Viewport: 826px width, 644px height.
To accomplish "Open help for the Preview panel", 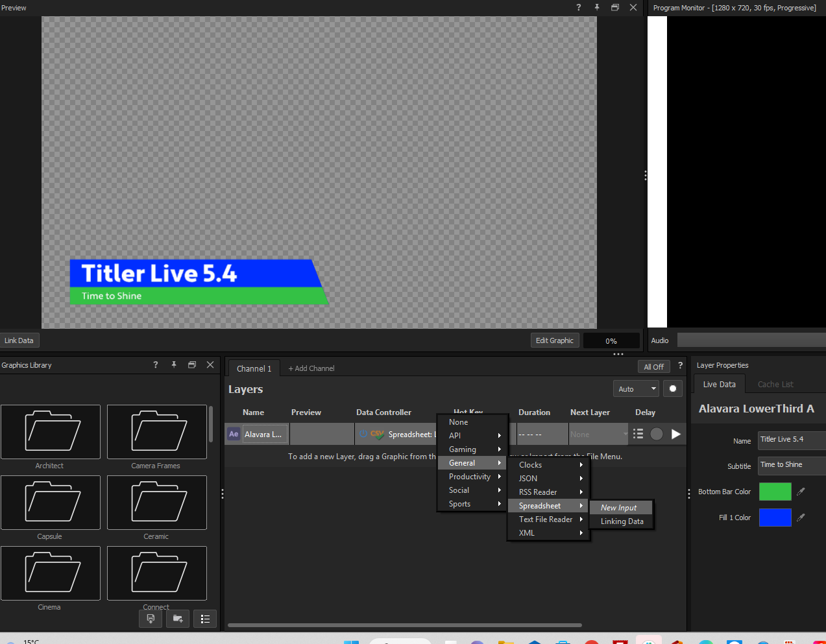I will [579, 7].
